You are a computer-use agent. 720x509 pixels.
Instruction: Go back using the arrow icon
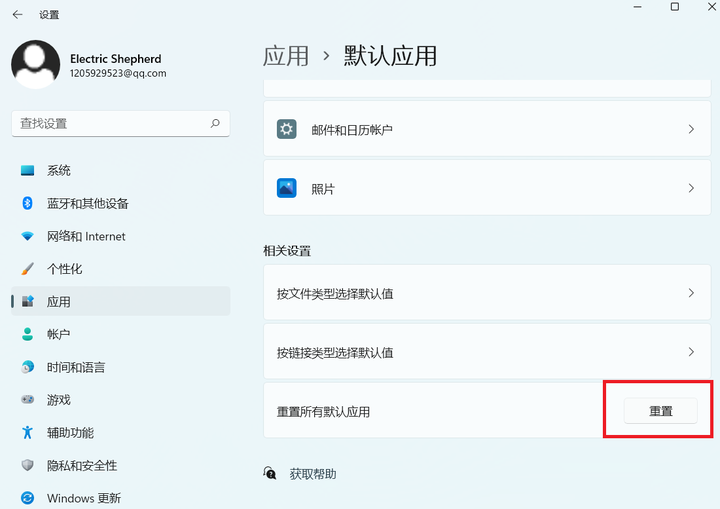pyautogui.click(x=17, y=15)
